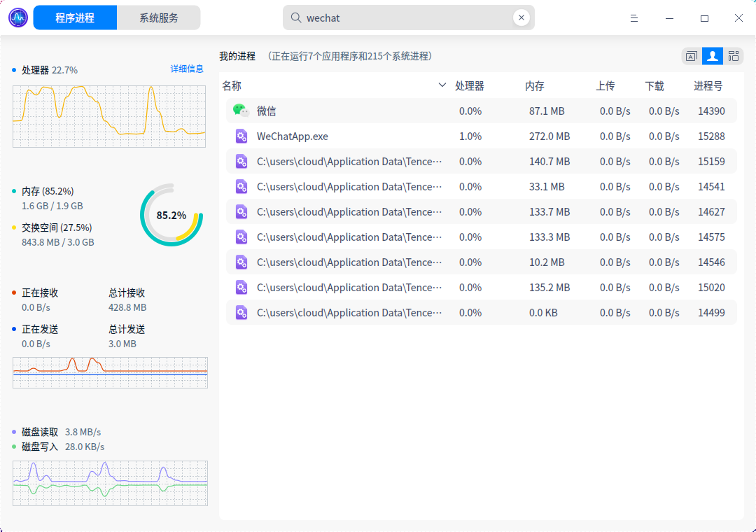Switch to application view icon

690,56
